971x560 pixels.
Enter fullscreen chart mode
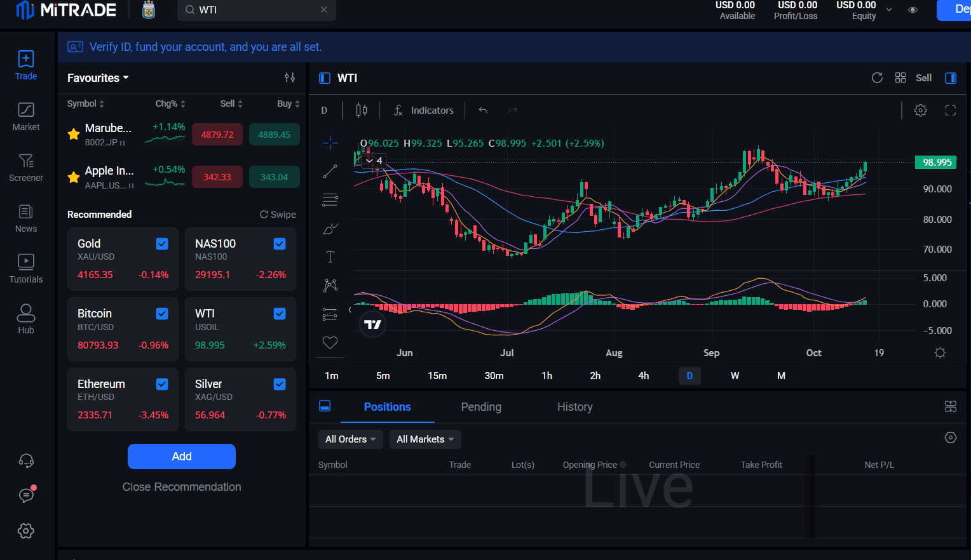click(951, 110)
